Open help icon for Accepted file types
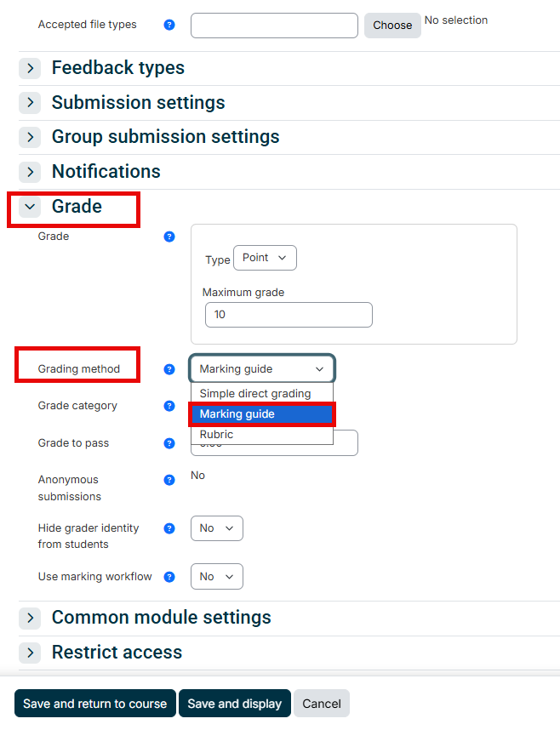This screenshot has width=560, height=730. (x=169, y=25)
